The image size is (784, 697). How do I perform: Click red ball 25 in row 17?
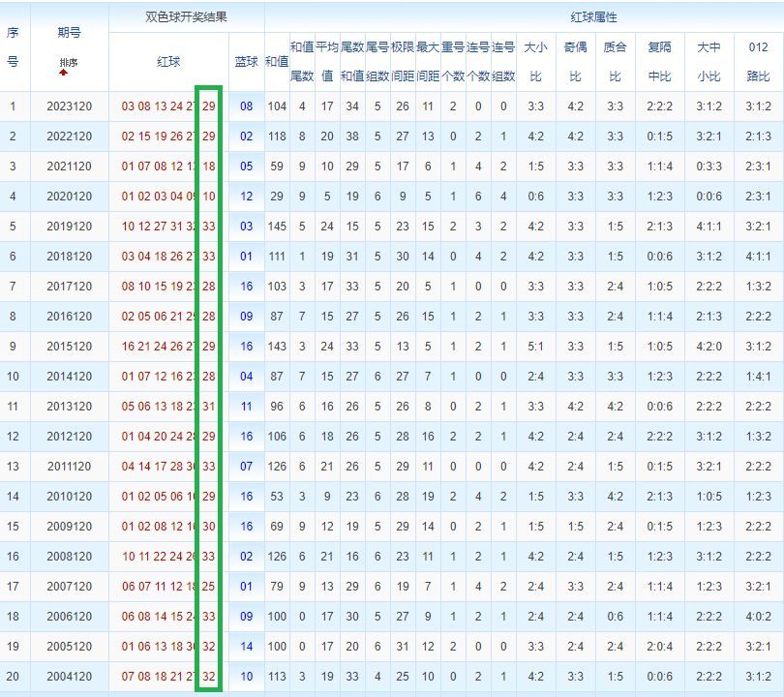208,587
